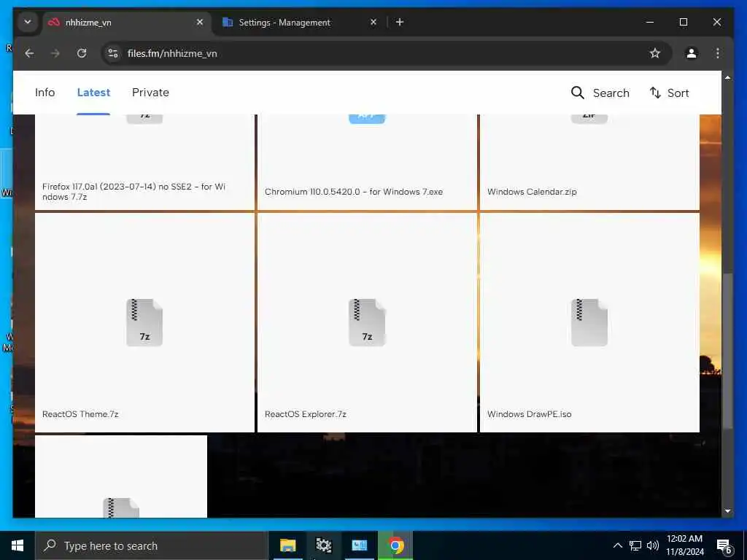Open Settings gear app in taskbar
The width and height of the screenshot is (747, 560).
(323, 545)
